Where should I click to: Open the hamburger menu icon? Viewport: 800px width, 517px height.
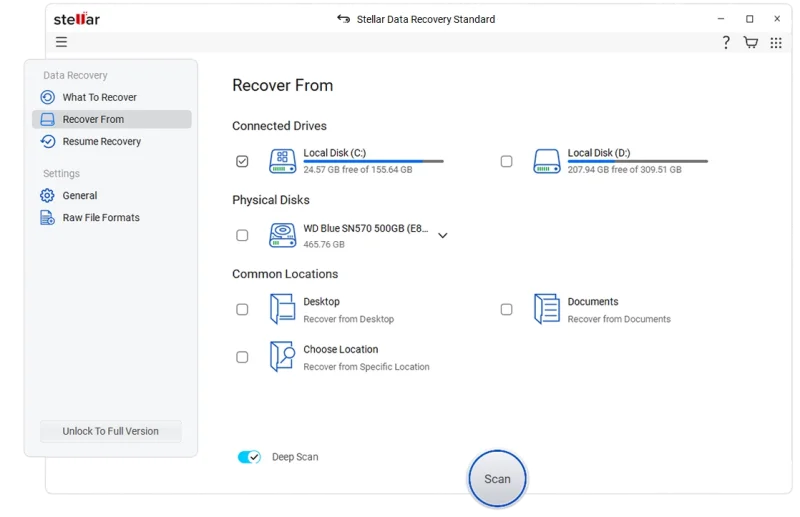pos(61,42)
